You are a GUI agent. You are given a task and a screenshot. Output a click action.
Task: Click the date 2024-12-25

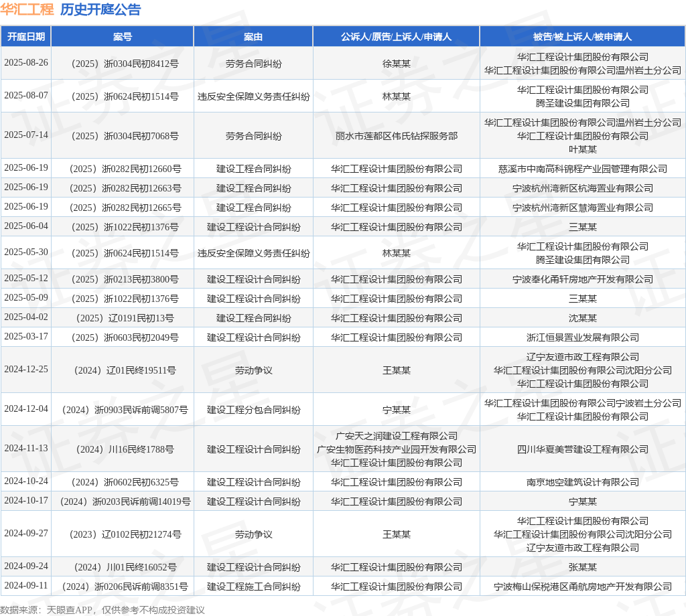click(x=26, y=369)
